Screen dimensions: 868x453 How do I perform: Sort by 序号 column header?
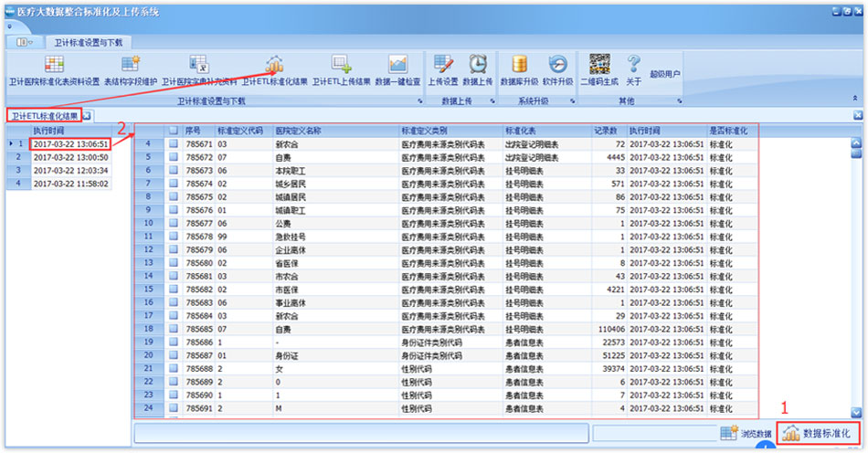[x=198, y=132]
